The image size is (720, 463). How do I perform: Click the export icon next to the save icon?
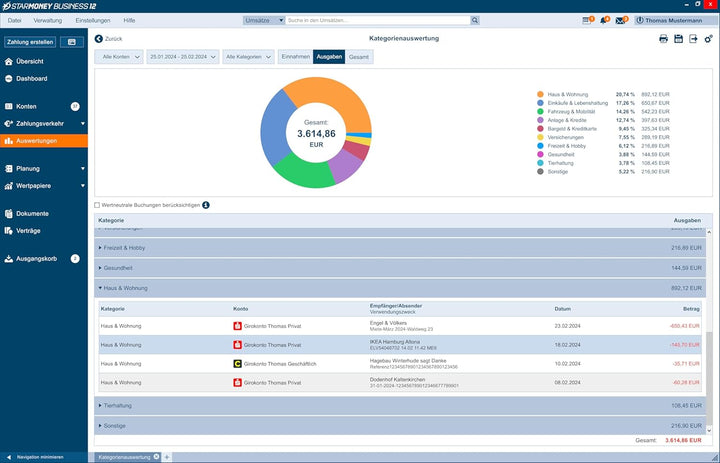tap(693, 39)
